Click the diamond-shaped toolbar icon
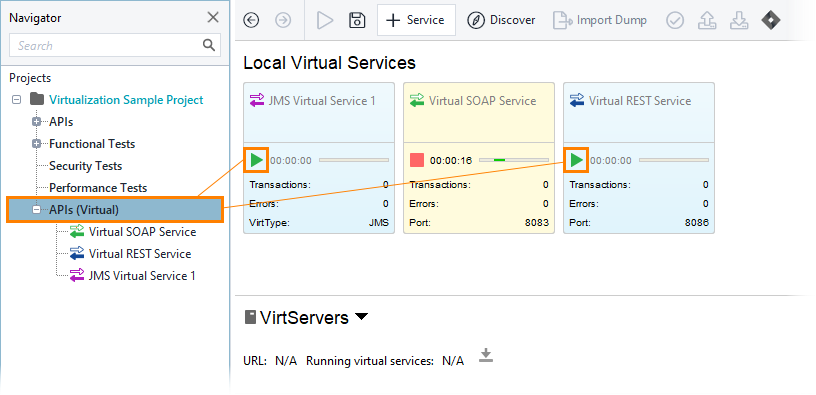The height and width of the screenshot is (395, 816). (771, 20)
